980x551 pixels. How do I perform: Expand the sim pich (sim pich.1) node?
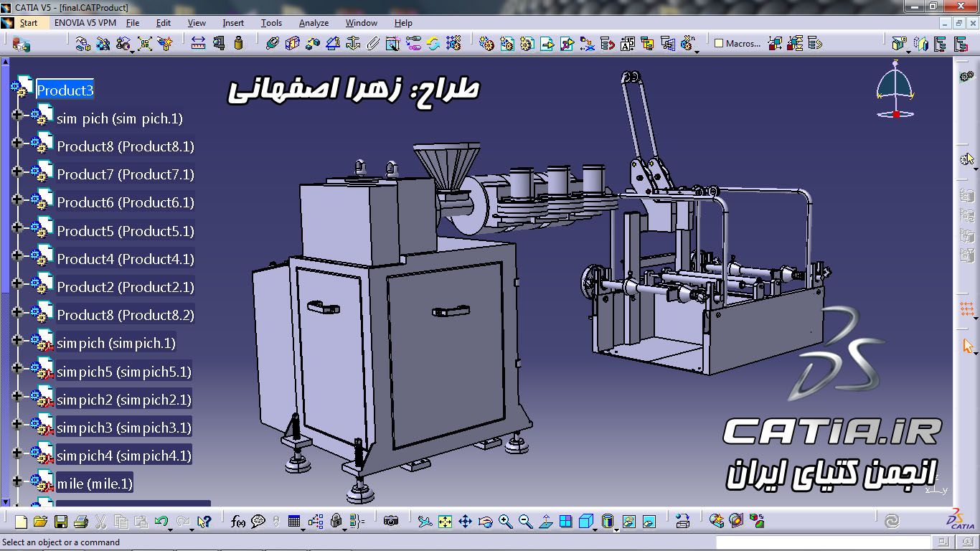pyautogui.click(x=17, y=115)
